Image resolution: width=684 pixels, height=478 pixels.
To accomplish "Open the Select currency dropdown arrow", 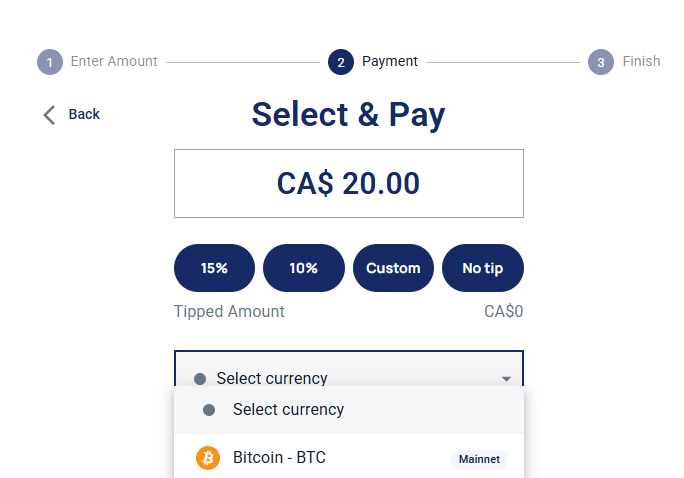I will pos(506,379).
